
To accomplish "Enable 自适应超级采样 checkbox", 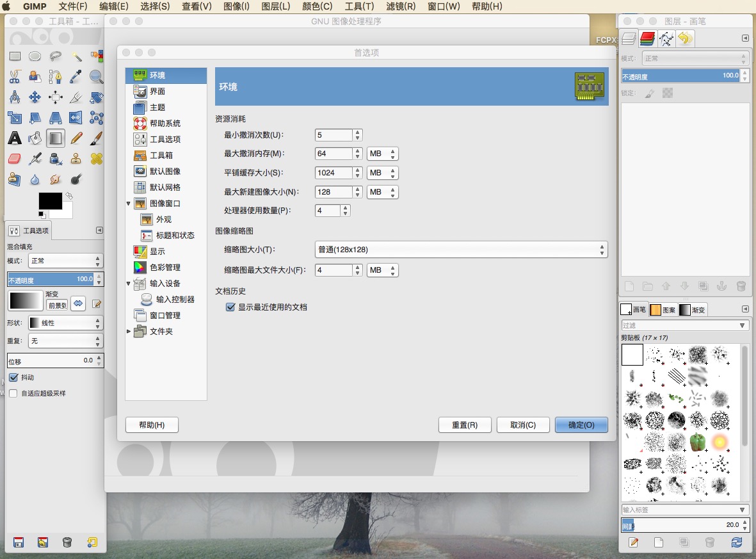I will (x=13, y=393).
